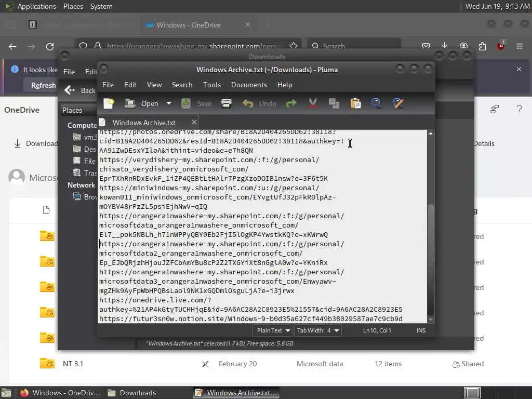Screen dimensions: 532x399
Task: Close the Windows Archive.txt tab
Action: (x=194, y=122)
